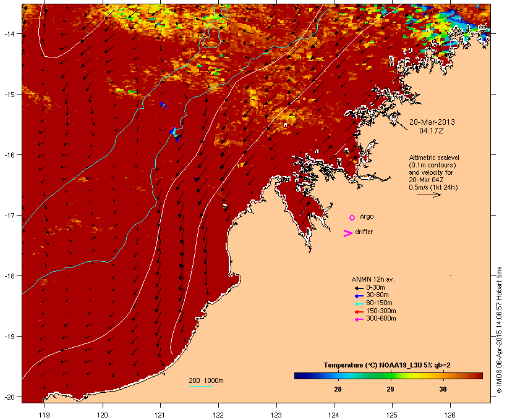Click the '0.5m/s (1kt 24h)' label
The width and height of the screenshot is (507, 420).
pyautogui.click(x=433, y=187)
